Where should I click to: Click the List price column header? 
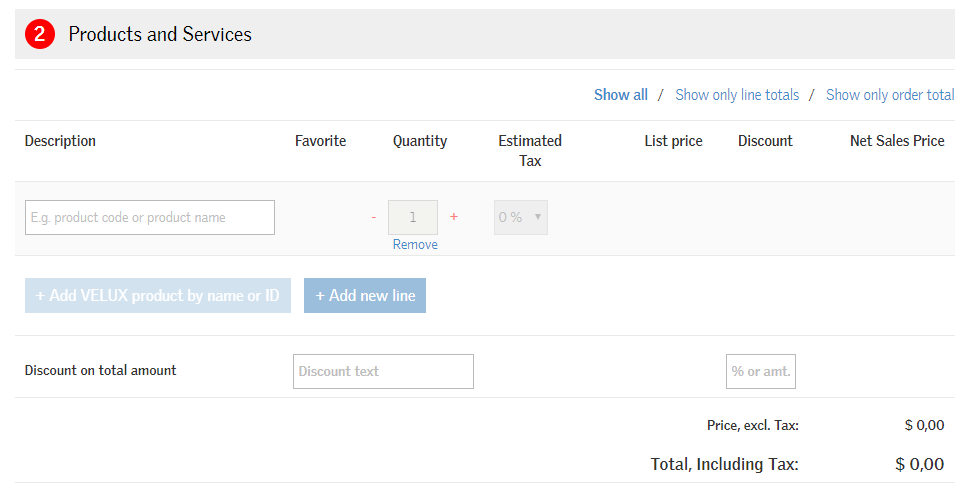click(673, 141)
